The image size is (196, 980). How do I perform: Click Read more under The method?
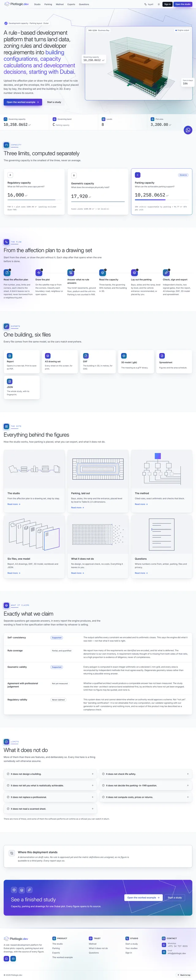click(x=141, y=504)
